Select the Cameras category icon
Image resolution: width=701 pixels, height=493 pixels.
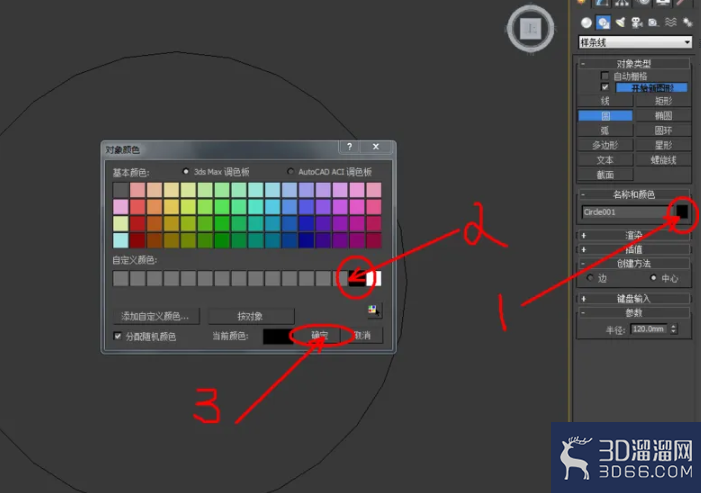pos(637,22)
